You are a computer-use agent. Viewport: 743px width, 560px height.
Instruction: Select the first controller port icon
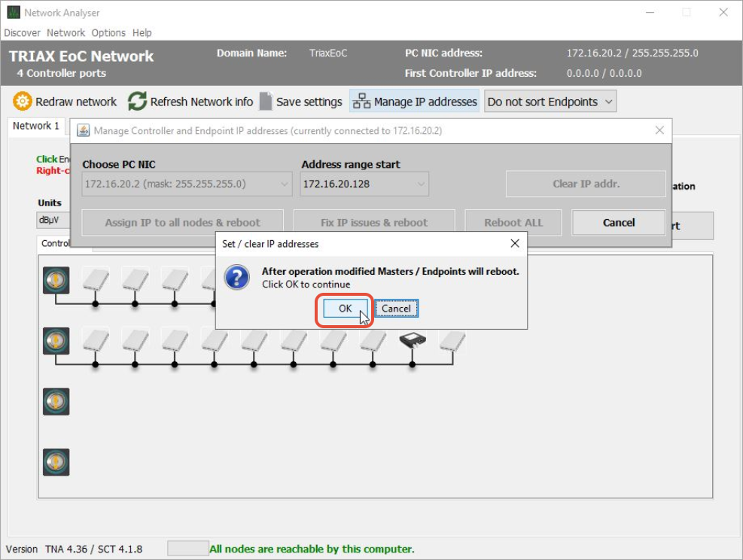tap(56, 280)
